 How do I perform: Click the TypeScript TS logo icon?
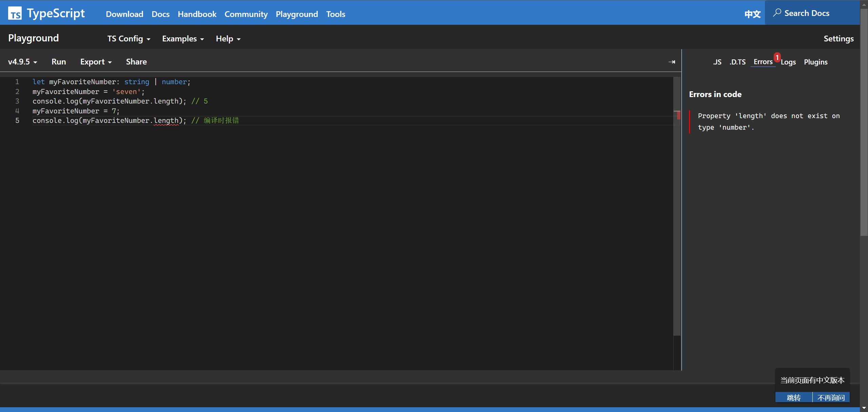click(x=15, y=14)
